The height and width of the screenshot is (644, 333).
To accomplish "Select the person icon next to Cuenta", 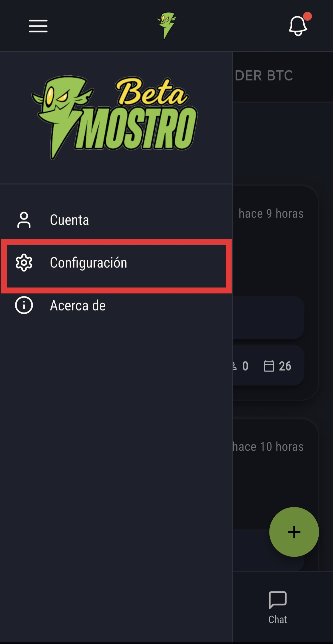I will coord(24,220).
